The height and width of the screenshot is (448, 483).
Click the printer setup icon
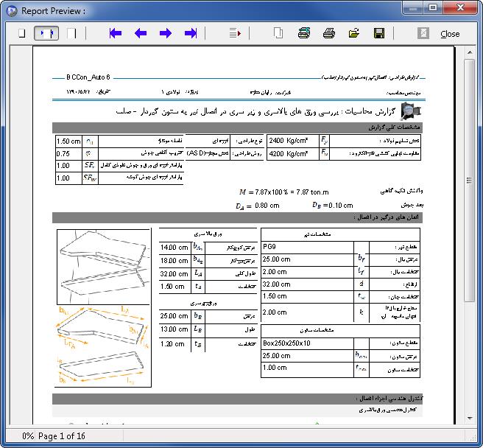304,33
